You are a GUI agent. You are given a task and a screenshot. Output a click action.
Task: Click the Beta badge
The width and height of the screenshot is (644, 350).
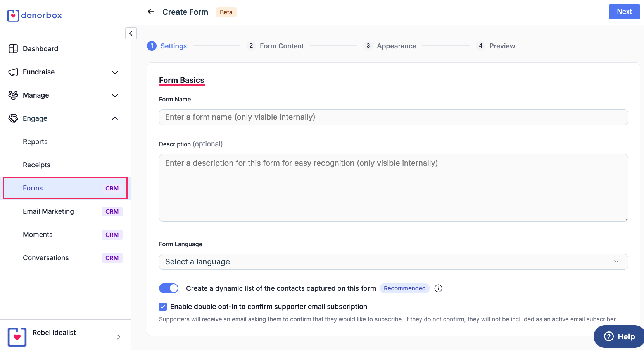(x=226, y=12)
